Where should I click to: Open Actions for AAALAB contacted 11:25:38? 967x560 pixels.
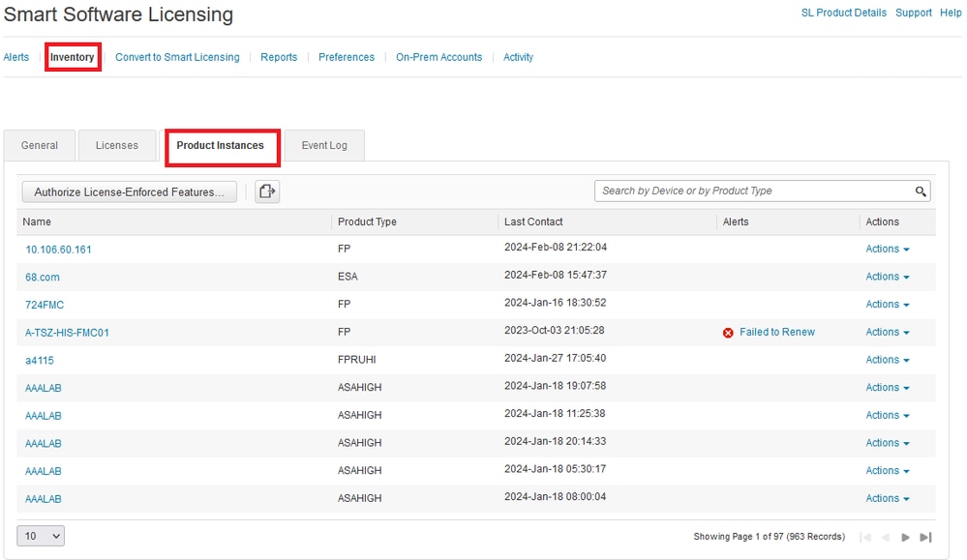(x=888, y=415)
